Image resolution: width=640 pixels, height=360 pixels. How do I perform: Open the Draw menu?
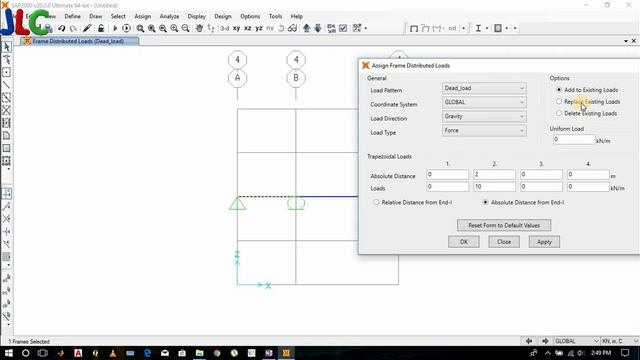click(96, 16)
